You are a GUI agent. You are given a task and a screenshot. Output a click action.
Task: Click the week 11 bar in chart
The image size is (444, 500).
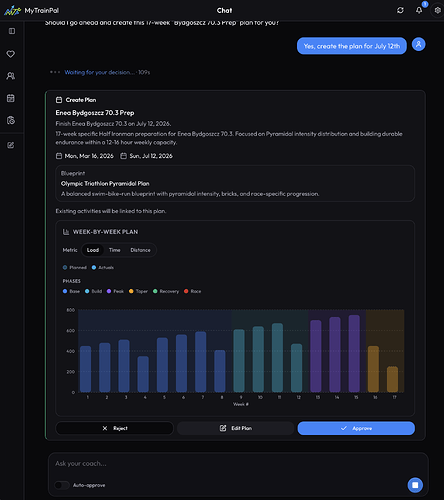coord(277,357)
